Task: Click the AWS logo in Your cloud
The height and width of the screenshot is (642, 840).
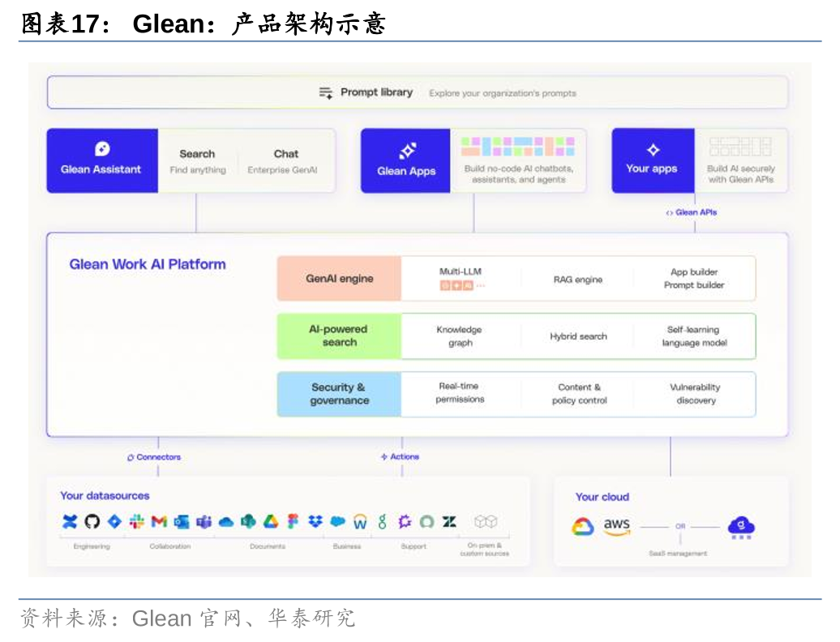Action: click(616, 527)
